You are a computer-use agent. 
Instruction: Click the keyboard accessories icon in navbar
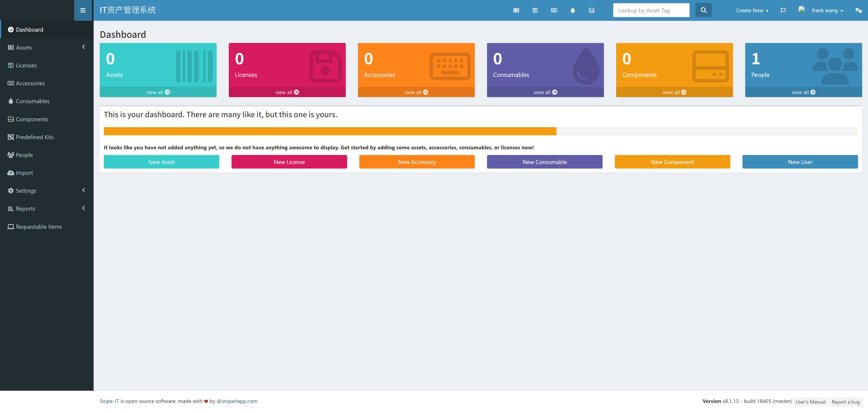click(554, 10)
